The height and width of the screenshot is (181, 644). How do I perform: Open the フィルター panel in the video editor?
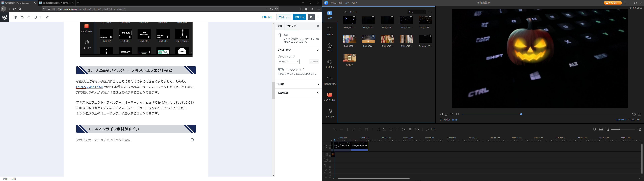coord(330,47)
